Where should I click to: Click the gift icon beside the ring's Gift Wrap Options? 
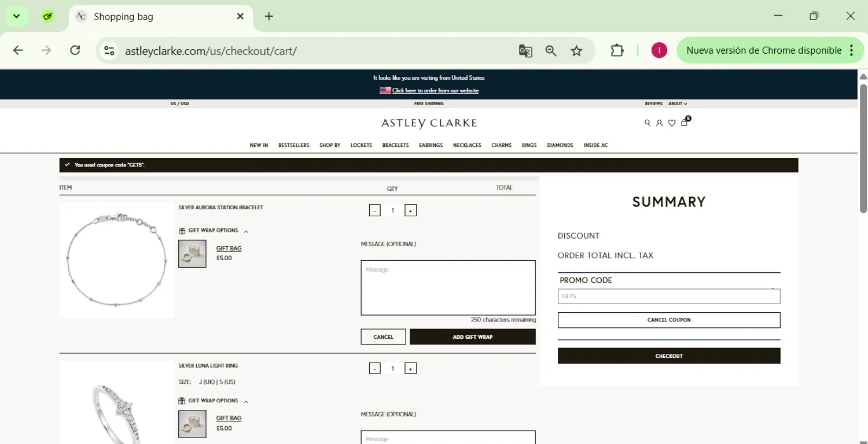tap(182, 401)
